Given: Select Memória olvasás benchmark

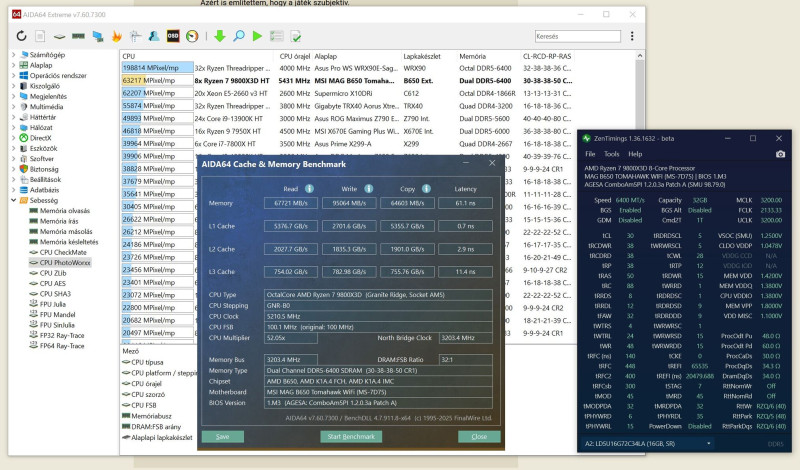Looking at the screenshot, I should click(64, 211).
